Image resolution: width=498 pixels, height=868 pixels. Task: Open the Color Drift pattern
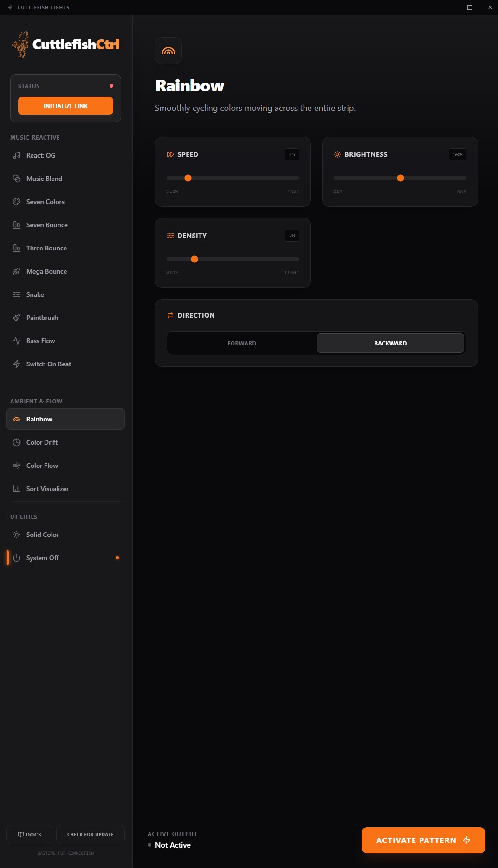(42, 442)
